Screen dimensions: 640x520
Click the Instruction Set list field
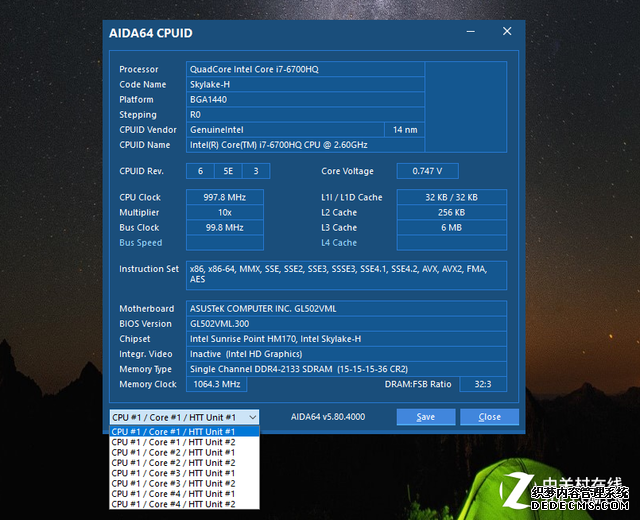pyautogui.click(x=347, y=276)
